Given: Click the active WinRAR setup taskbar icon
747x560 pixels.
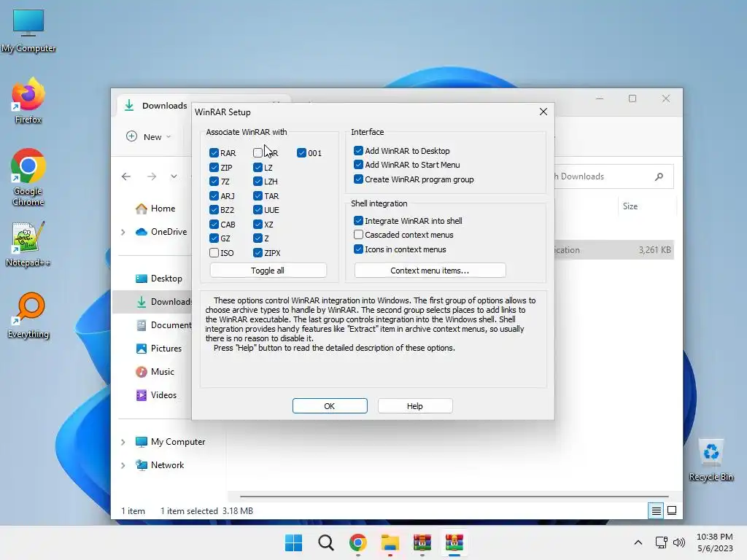Looking at the screenshot, I should [x=454, y=542].
